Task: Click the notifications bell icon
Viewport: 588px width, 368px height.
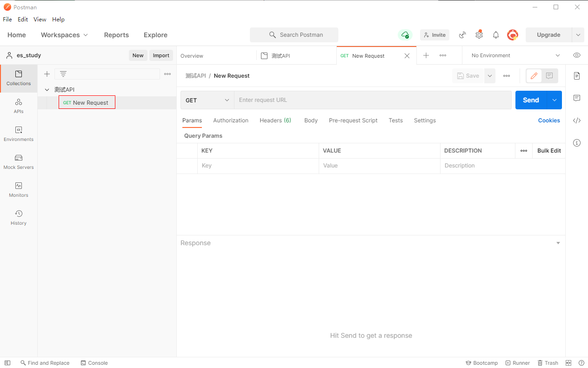Action: click(x=496, y=35)
